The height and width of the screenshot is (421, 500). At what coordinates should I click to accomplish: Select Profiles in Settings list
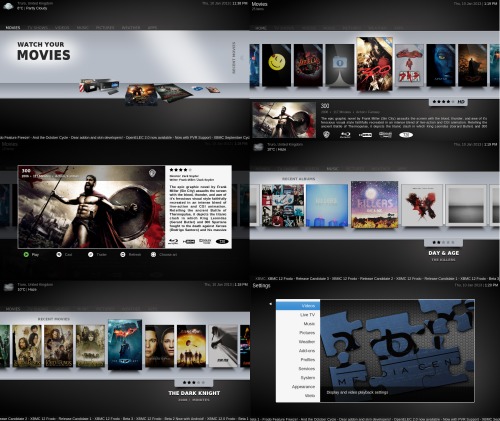[x=298, y=360]
